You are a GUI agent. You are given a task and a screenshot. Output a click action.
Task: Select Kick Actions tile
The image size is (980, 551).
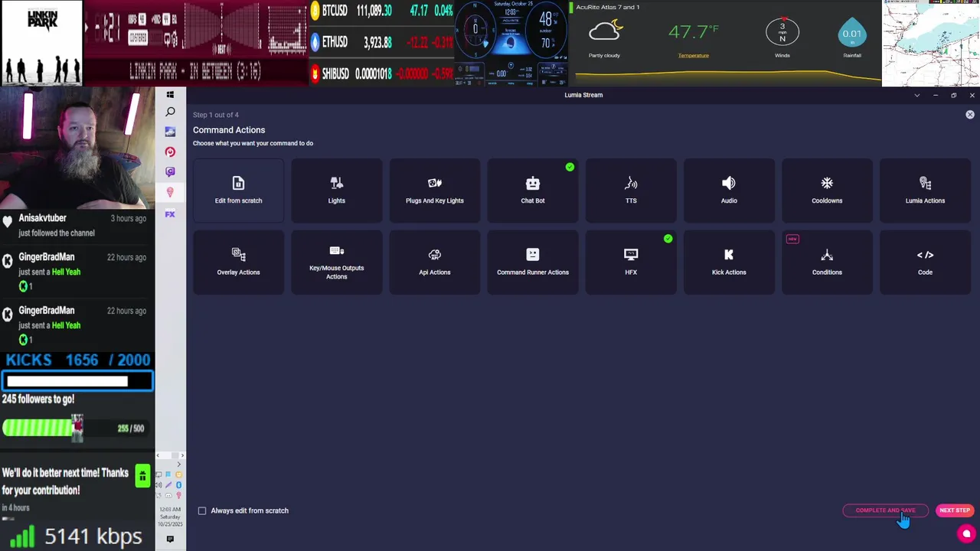tap(728, 262)
